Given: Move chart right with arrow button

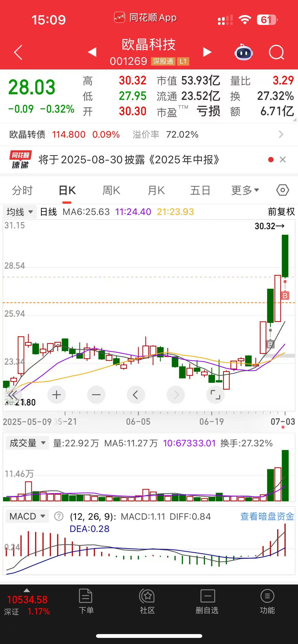Looking at the screenshot, I should [175, 395].
